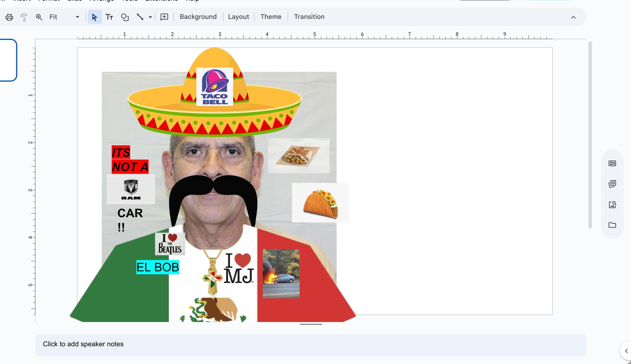Screen dimensions: 631x364
Task: Click the speaker notes field
Action: point(311,344)
